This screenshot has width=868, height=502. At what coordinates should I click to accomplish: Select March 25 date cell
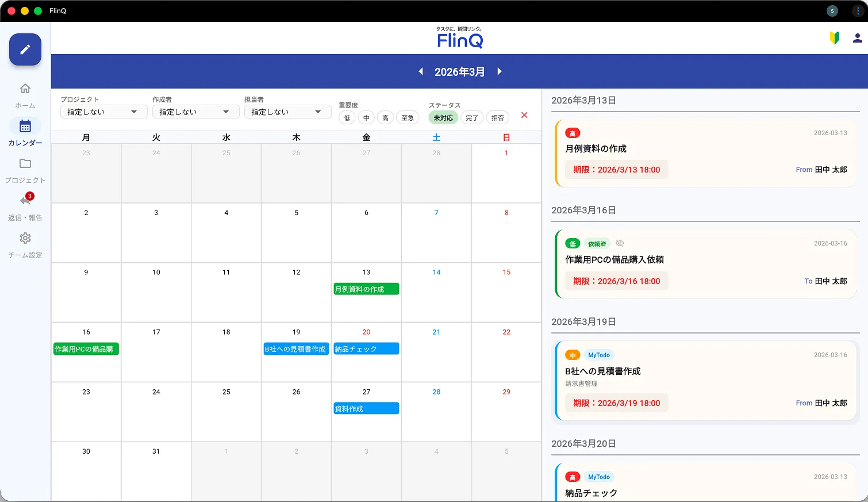point(226,412)
